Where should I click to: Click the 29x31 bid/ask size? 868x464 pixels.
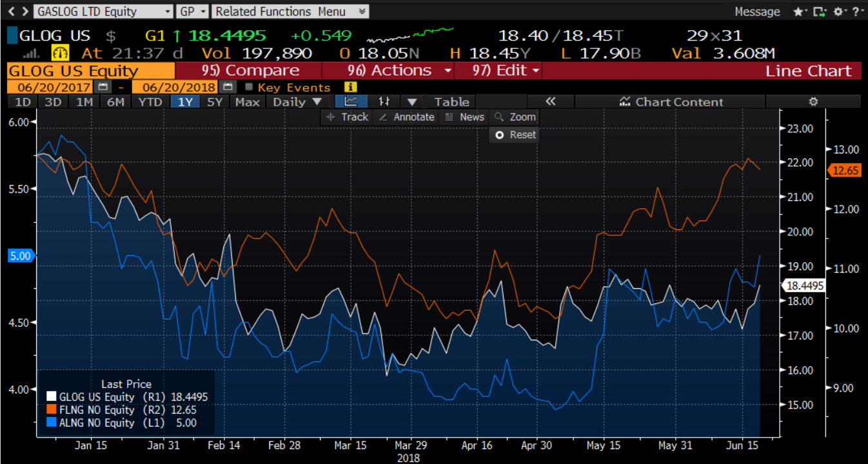pyautogui.click(x=715, y=35)
